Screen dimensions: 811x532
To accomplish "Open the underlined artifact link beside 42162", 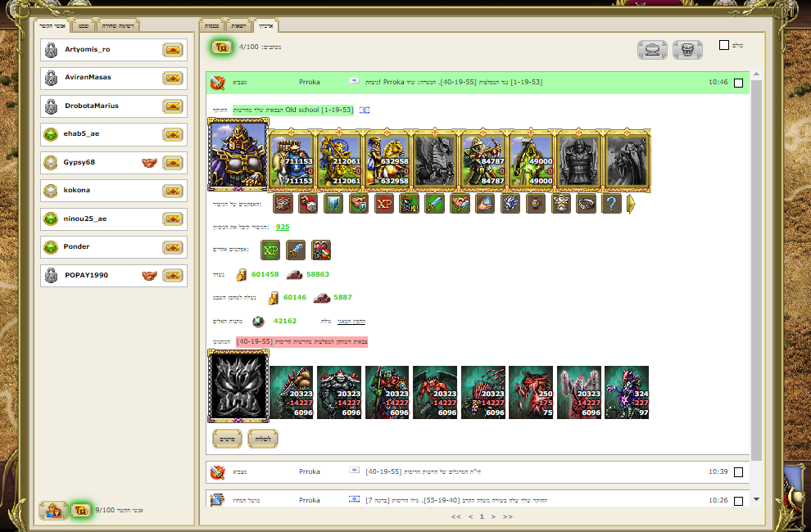I will click(351, 322).
